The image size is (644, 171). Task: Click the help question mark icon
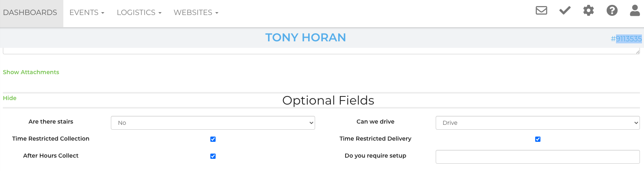(612, 11)
